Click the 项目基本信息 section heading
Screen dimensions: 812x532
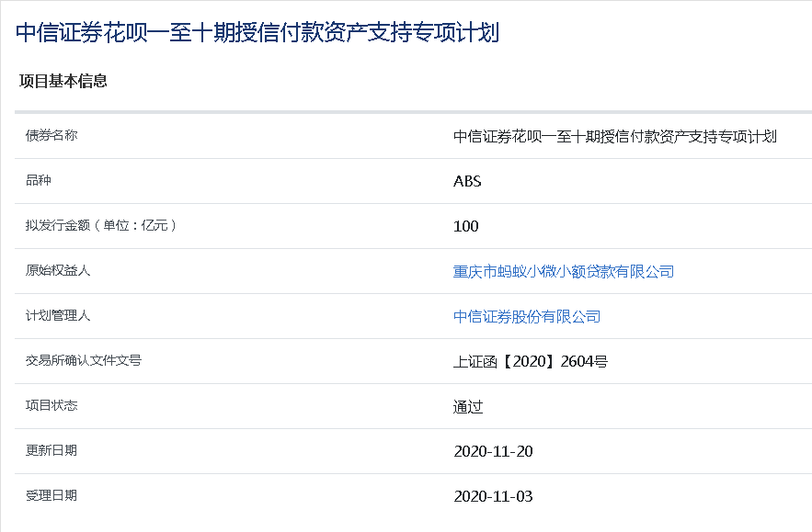click(63, 81)
